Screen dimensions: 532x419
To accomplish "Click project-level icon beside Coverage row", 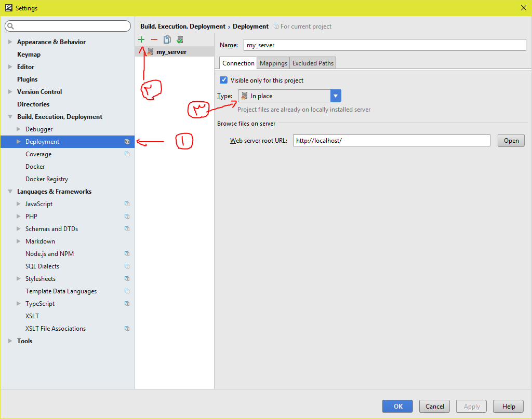I will (x=127, y=154).
